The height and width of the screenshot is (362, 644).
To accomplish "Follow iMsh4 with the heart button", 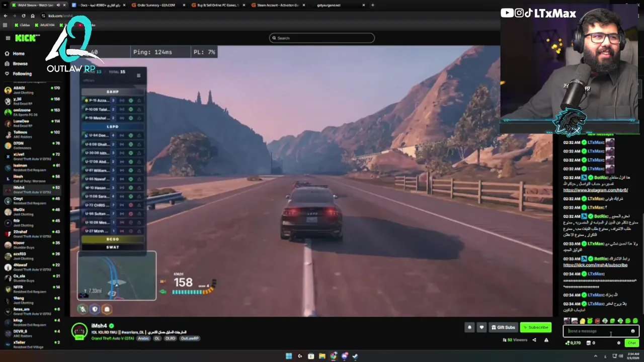I will tap(481, 327).
